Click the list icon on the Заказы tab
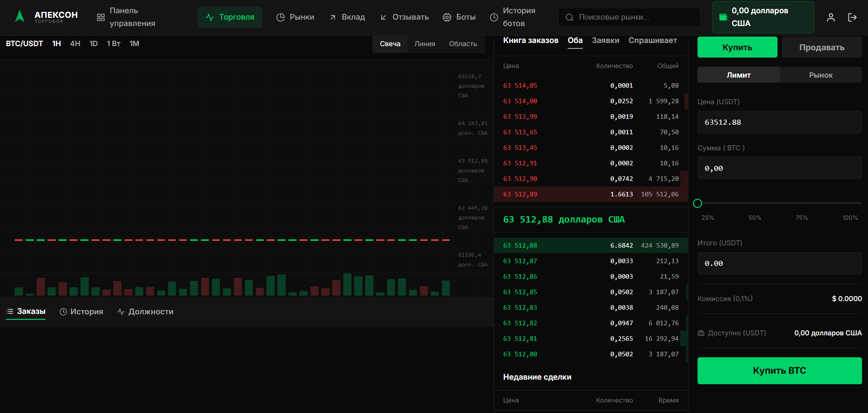The height and width of the screenshot is (413, 868). coord(10,311)
